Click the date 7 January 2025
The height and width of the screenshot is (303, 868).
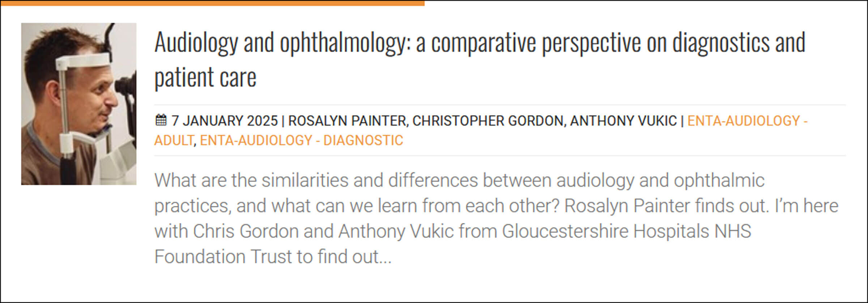(224, 121)
